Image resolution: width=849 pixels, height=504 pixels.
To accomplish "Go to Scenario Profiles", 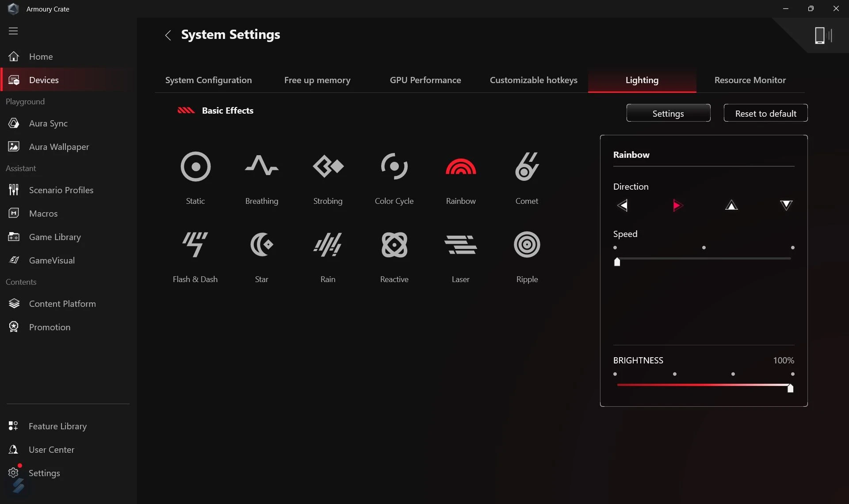I will pos(69,190).
